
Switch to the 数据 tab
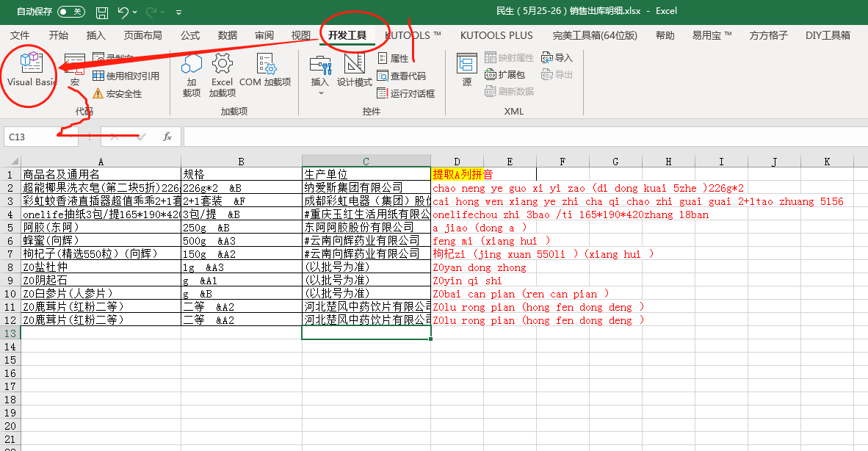228,35
